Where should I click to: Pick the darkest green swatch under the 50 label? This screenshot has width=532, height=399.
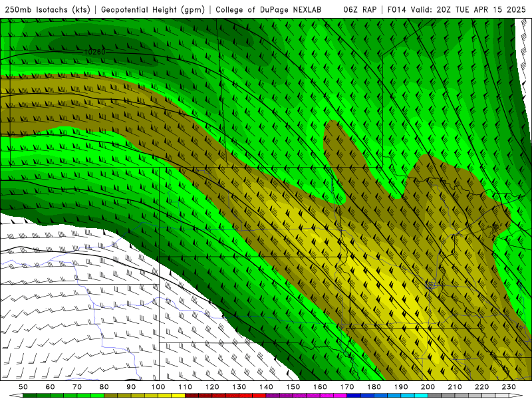click(29, 396)
